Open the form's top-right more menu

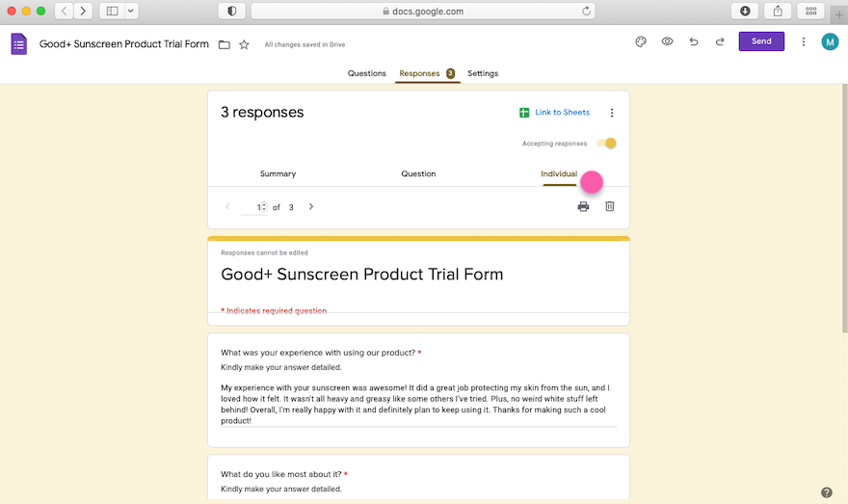(x=804, y=41)
